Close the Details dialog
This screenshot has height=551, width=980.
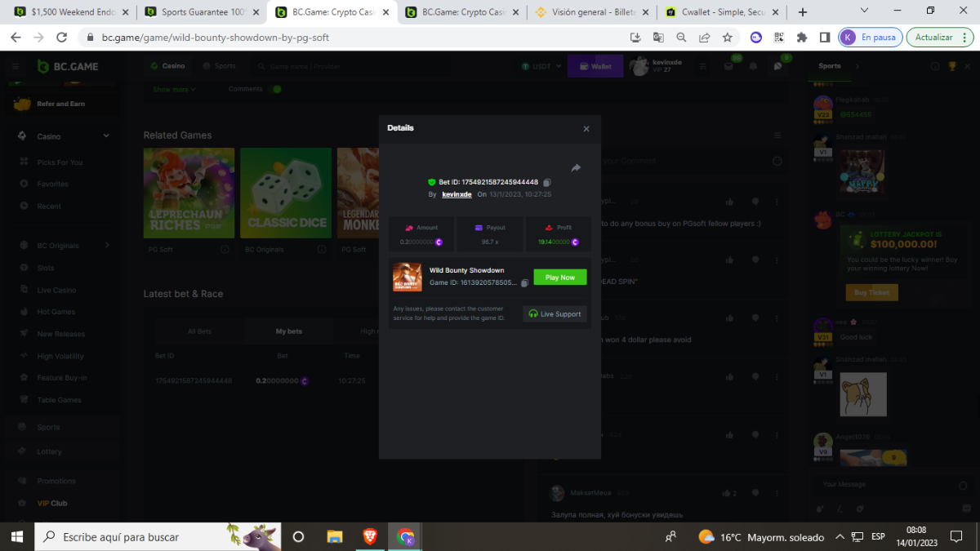coord(586,129)
